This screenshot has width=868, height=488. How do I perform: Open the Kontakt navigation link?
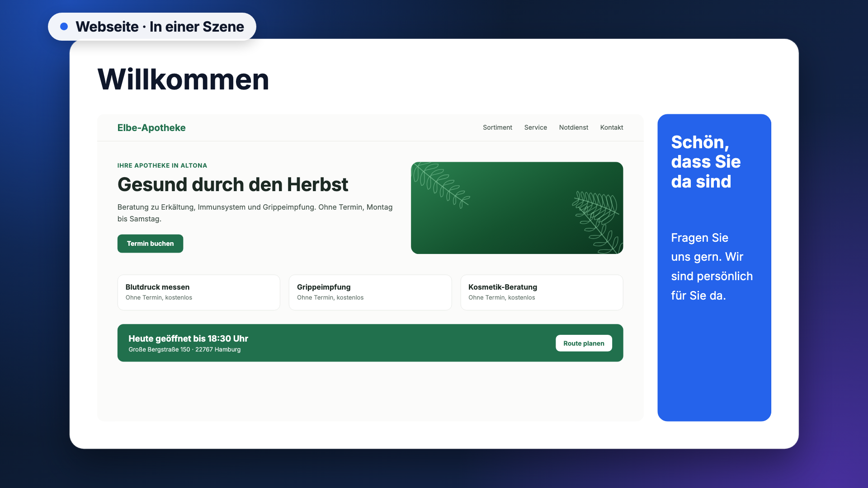pyautogui.click(x=611, y=127)
